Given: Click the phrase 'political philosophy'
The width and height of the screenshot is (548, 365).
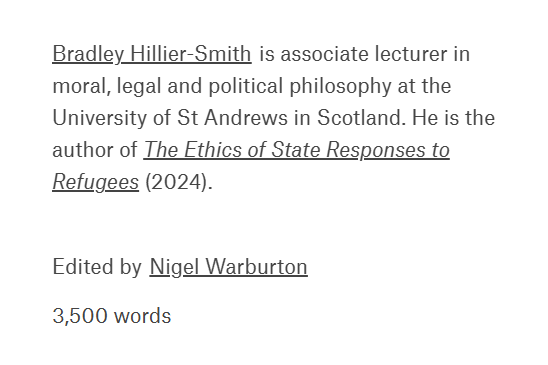Looking at the screenshot, I should 300,86.
